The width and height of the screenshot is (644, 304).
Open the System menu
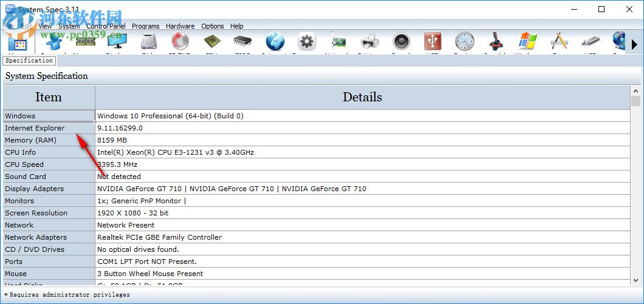point(69,26)
